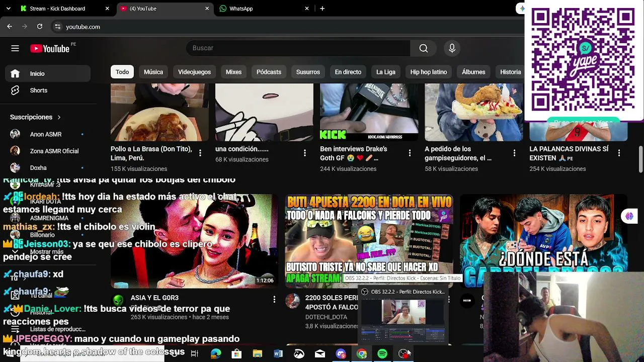Select the En directo filter chip
This screenshot has height=362, width=644.
348,72
